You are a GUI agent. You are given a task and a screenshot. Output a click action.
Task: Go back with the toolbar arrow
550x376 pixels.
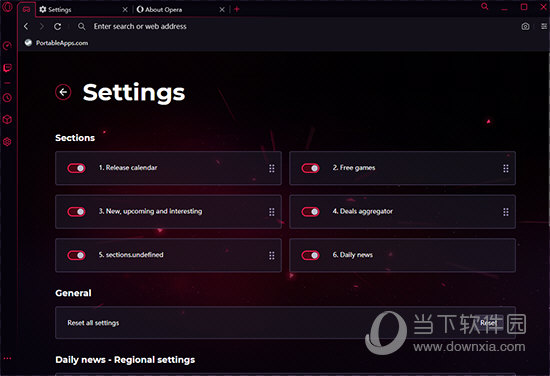[x=26, y=26]
